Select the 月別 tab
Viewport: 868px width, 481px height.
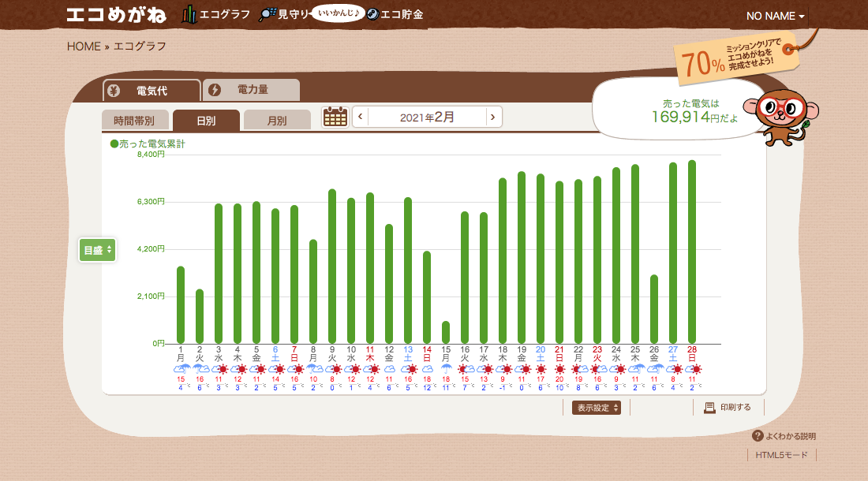click(277, 121)
